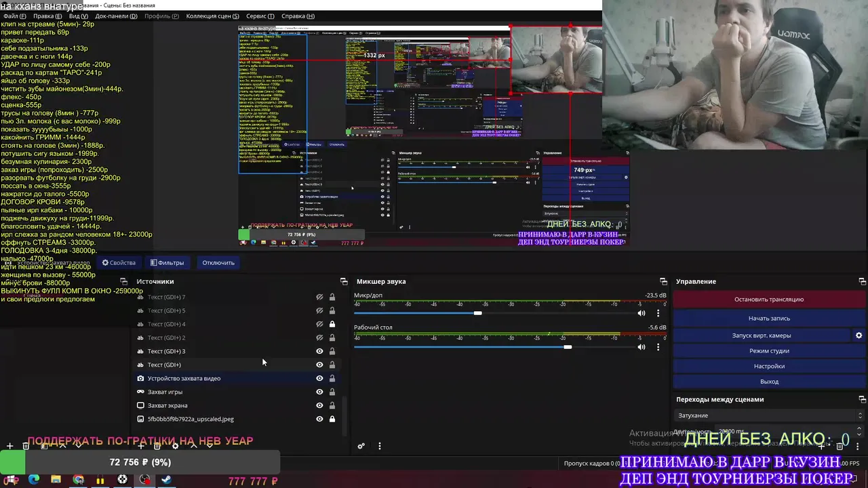Open options menu for Микр/доп channel
Image resolution: width=868 pixels, height=488 pixels.
click(658, 313)
